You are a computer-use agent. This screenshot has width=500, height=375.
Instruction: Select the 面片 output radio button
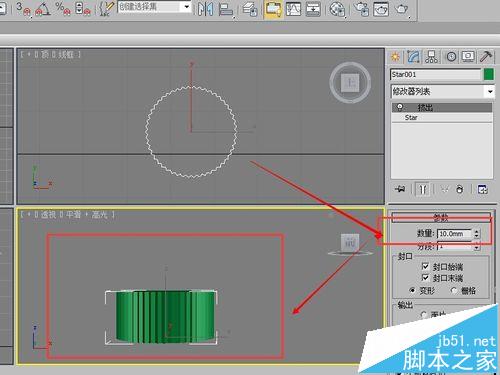coord(424,314)
